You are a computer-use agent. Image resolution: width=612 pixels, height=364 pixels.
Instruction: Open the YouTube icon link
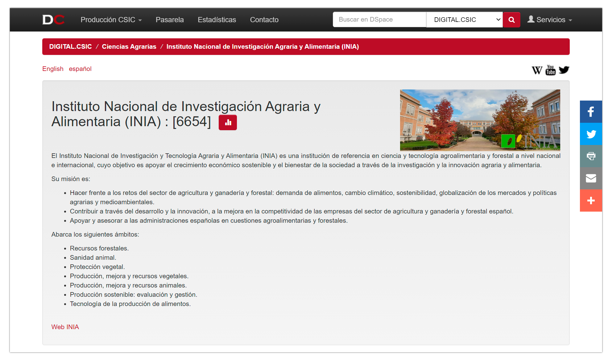click(x=550, y=70)
